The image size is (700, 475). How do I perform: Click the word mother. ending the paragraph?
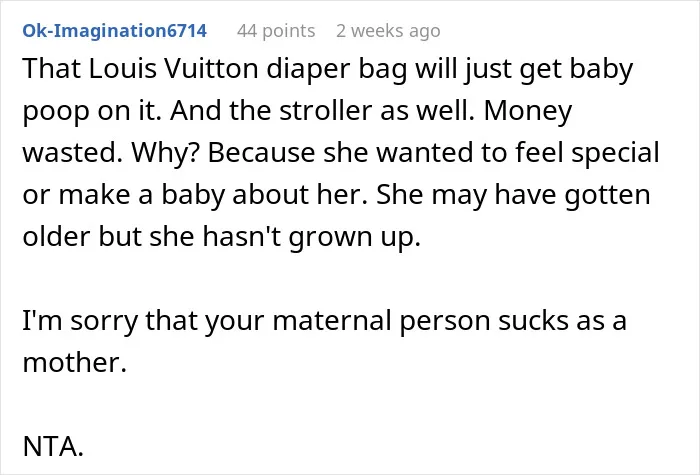tap(75, 362)
